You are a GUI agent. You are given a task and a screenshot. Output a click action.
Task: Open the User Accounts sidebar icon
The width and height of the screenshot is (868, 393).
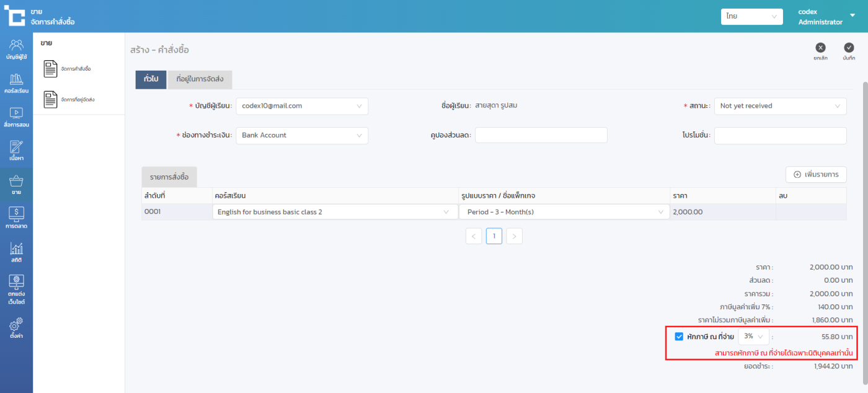[x=16, y=48]
